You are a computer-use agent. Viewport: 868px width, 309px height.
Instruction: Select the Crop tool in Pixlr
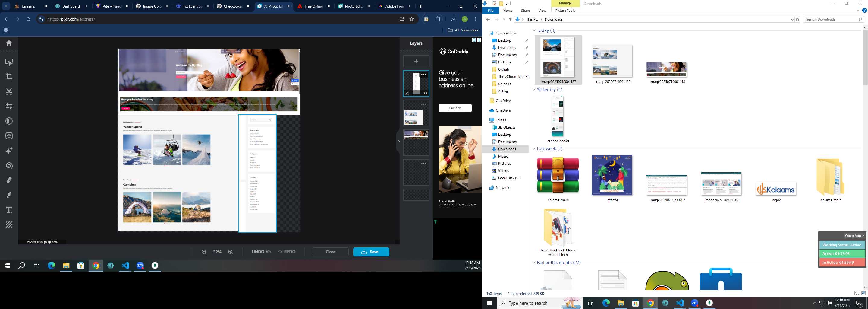(x=9, y=77)
